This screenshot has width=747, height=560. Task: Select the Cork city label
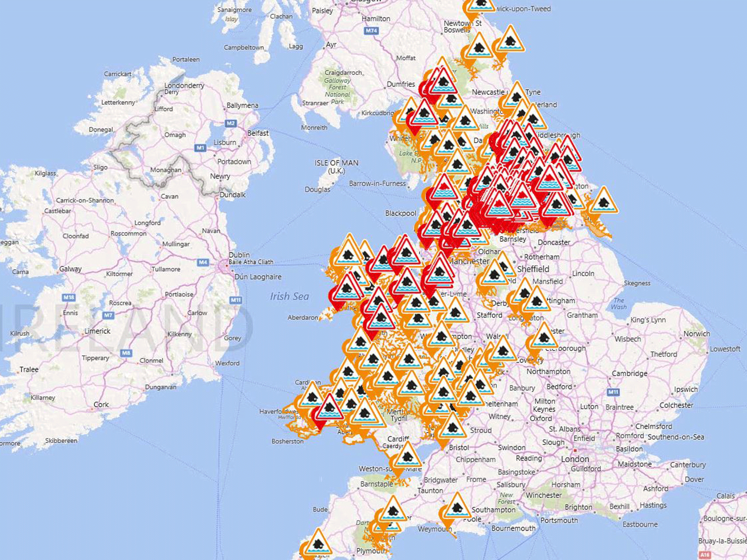(101, 404)
